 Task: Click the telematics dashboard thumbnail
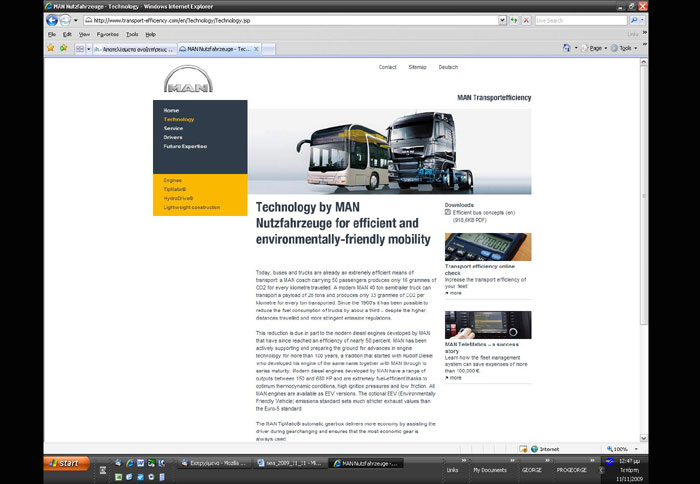(488, 325)
